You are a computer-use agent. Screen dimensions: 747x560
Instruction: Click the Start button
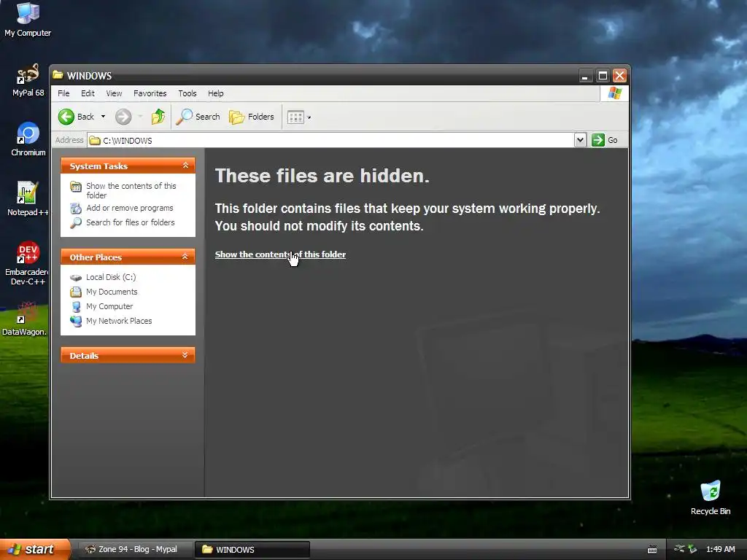35,549
